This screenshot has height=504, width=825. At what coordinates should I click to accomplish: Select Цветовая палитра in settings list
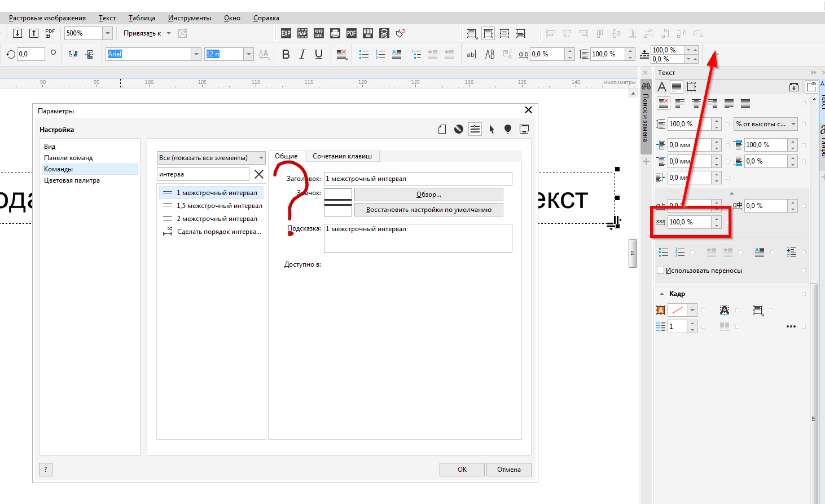coord(72,180)
